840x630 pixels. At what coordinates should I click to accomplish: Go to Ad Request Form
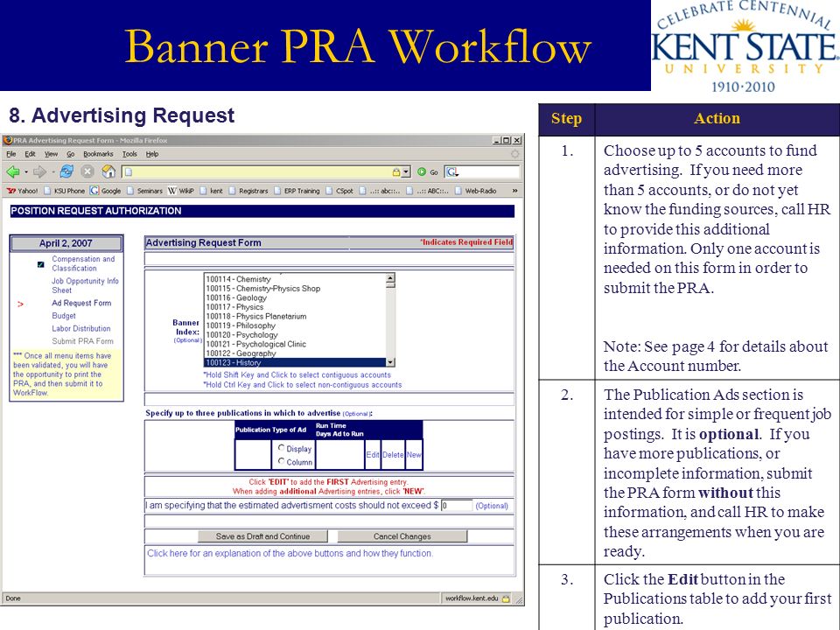[x=81, y=304]
